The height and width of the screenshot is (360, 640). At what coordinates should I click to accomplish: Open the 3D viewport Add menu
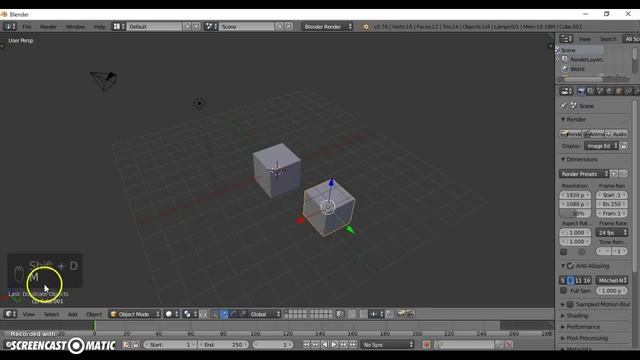click(72, 314)
